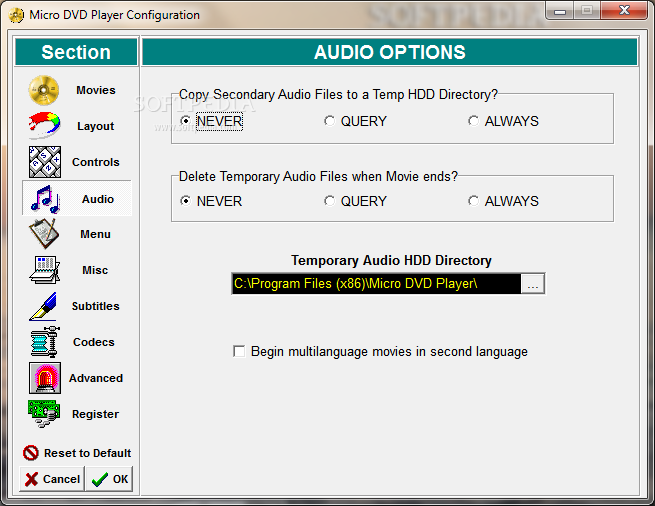The height and width of the screenshot is (506, 655).
Task: Click the gold disc Movies icon
Action: [x=44, y=90]
